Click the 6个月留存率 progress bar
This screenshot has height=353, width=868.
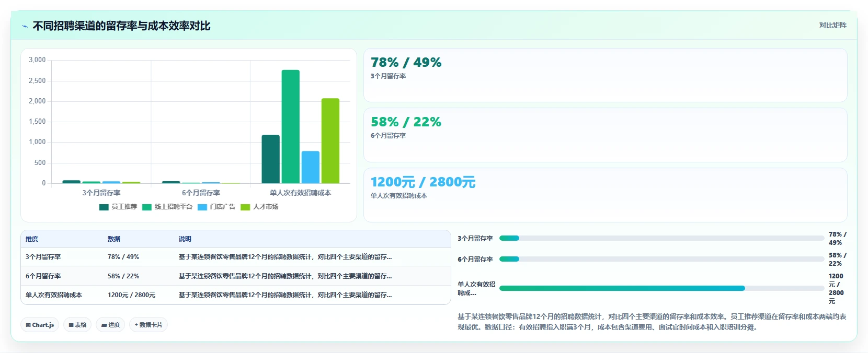point(661,259)
